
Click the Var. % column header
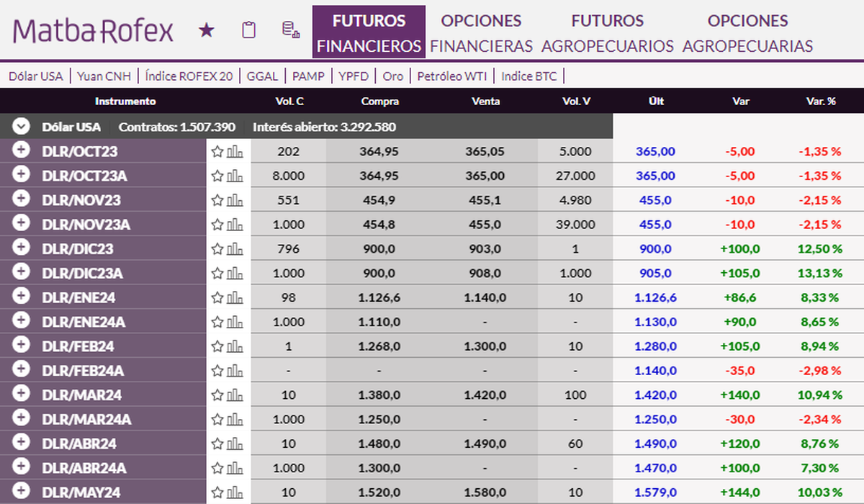(820, 102)
